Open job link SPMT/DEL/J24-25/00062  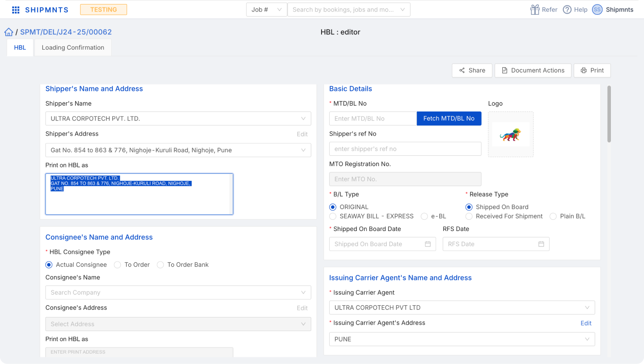click(x=66, y=32)
